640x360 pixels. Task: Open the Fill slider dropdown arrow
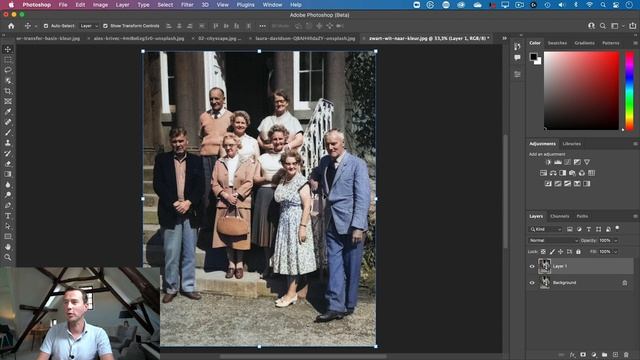pos(616,252)
